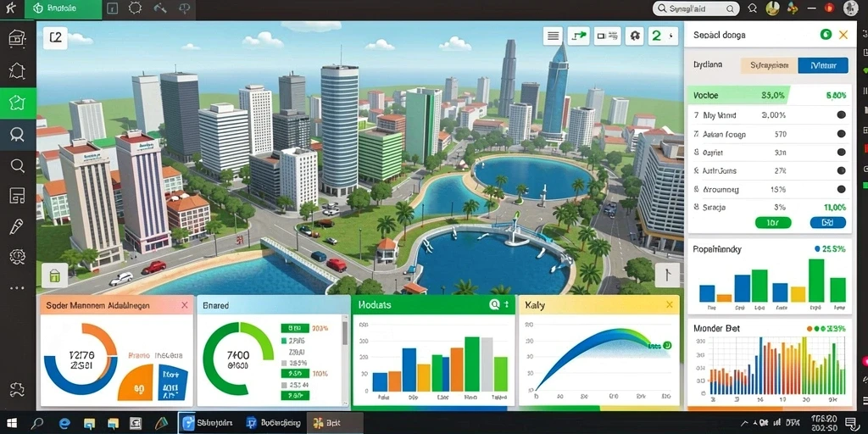Click the award badge icon in left sidebar

(17, 135)
